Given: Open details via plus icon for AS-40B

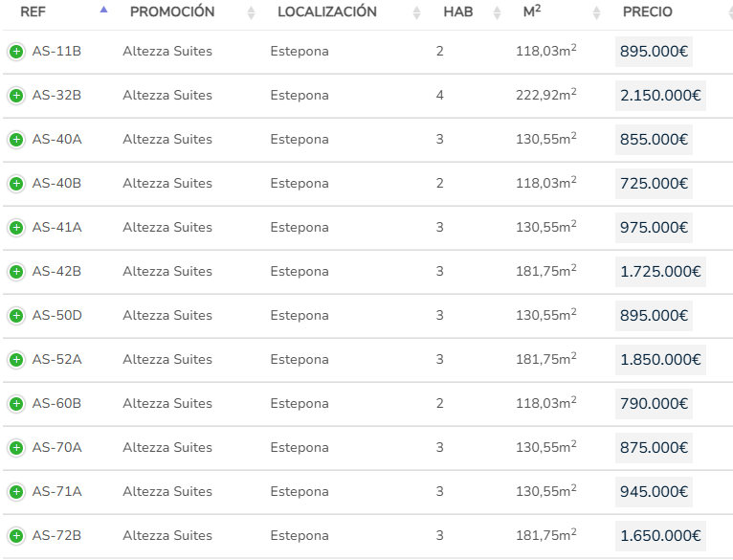Looking at the screenshot, I should point(16,184).
